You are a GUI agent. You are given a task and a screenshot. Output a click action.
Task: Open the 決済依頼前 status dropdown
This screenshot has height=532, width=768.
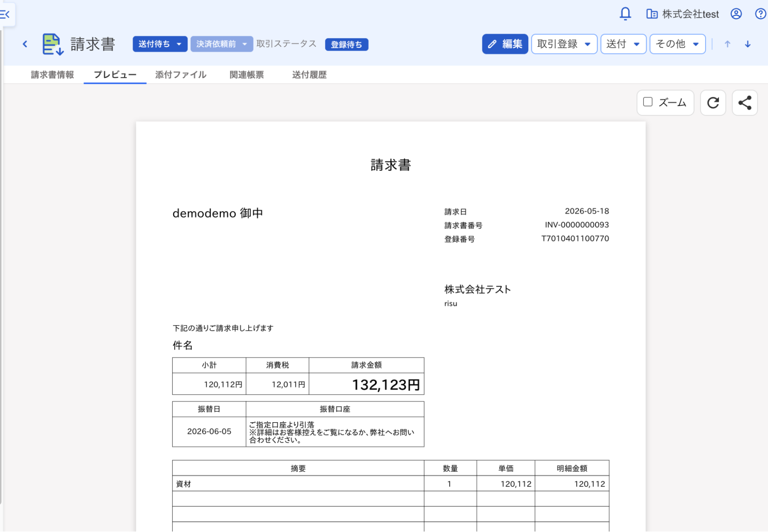[x=222, y=44]
